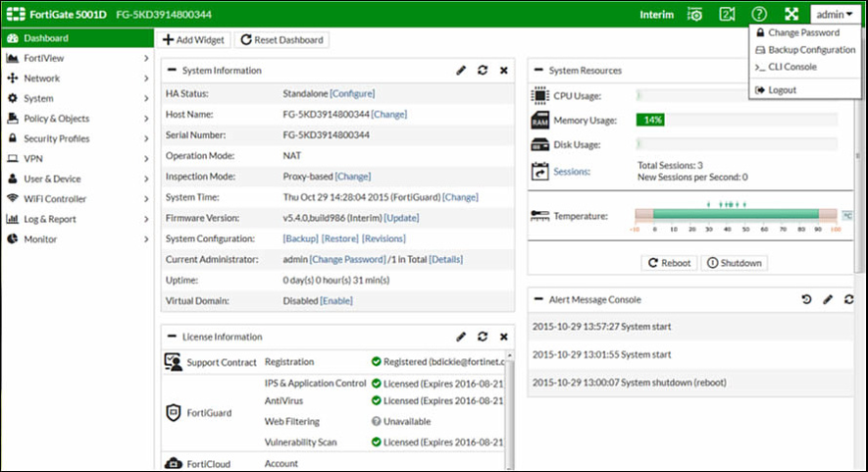
Task: Click the License Information vertical scrollbar
Action: coord(510,410)
